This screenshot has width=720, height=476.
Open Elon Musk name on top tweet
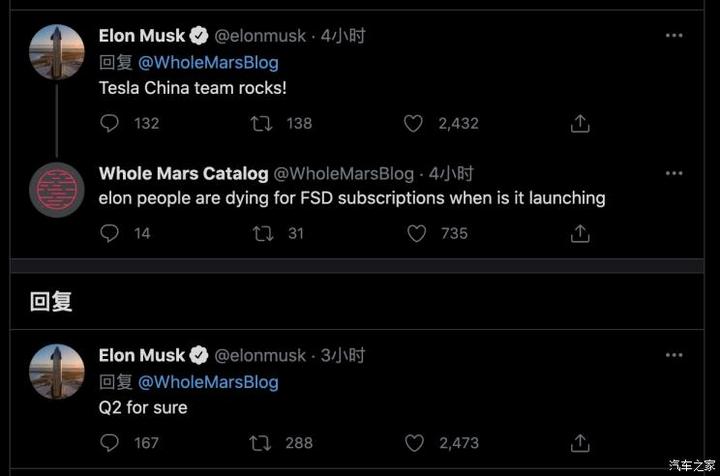point(142,36)
